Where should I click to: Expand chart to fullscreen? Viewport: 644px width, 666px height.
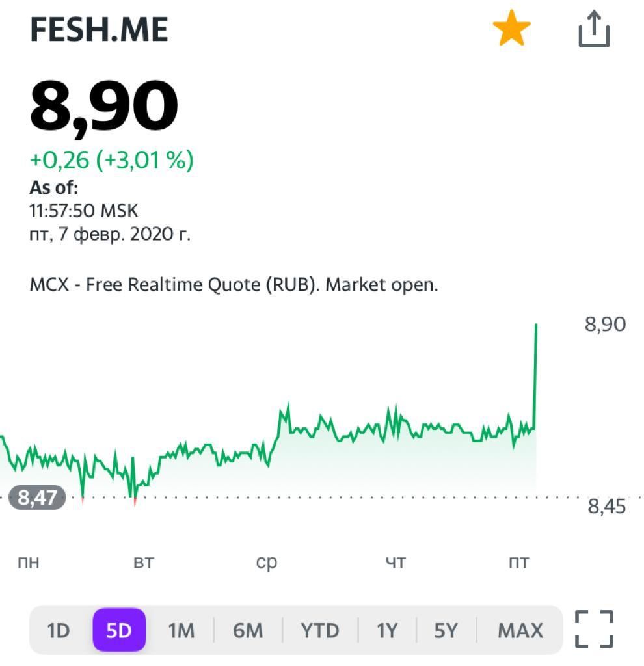point(594,629)
